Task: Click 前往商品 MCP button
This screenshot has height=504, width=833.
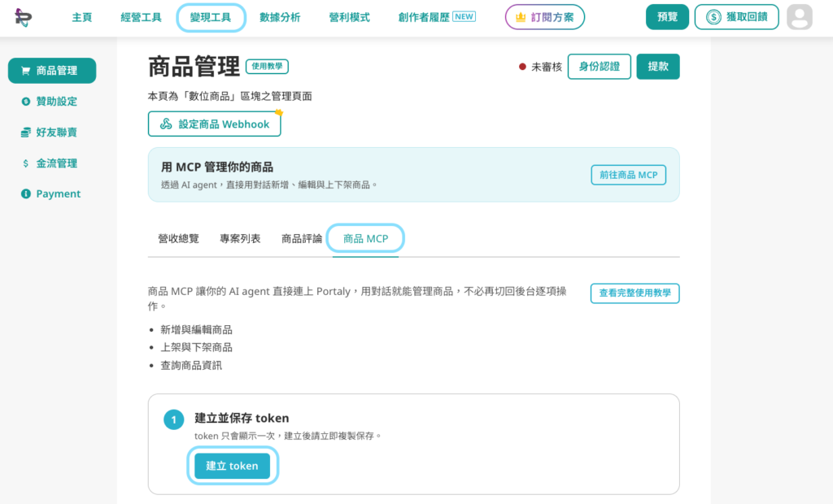Action: click(x=629, y=175)
